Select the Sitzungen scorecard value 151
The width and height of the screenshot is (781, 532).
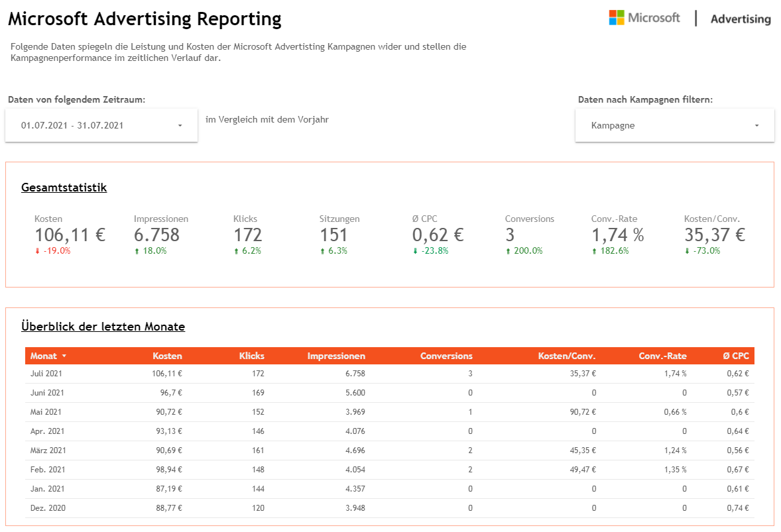pos(333,235)
